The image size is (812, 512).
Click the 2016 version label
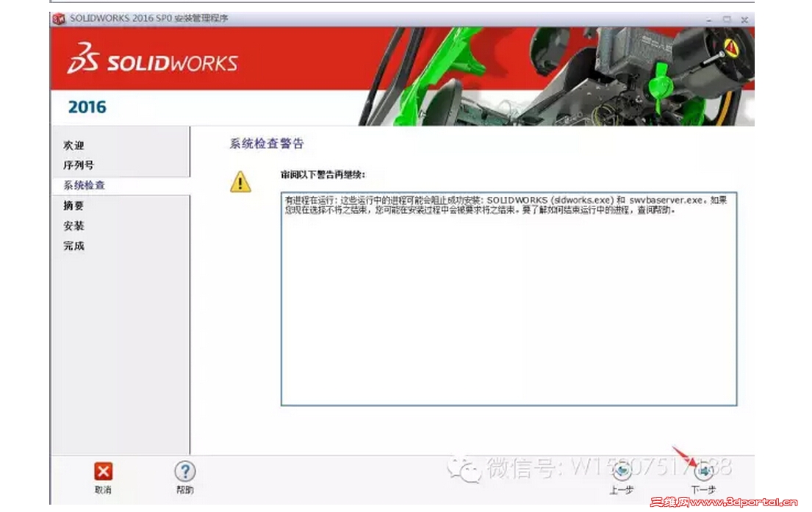pyautogui.click(x=87, y=107)
